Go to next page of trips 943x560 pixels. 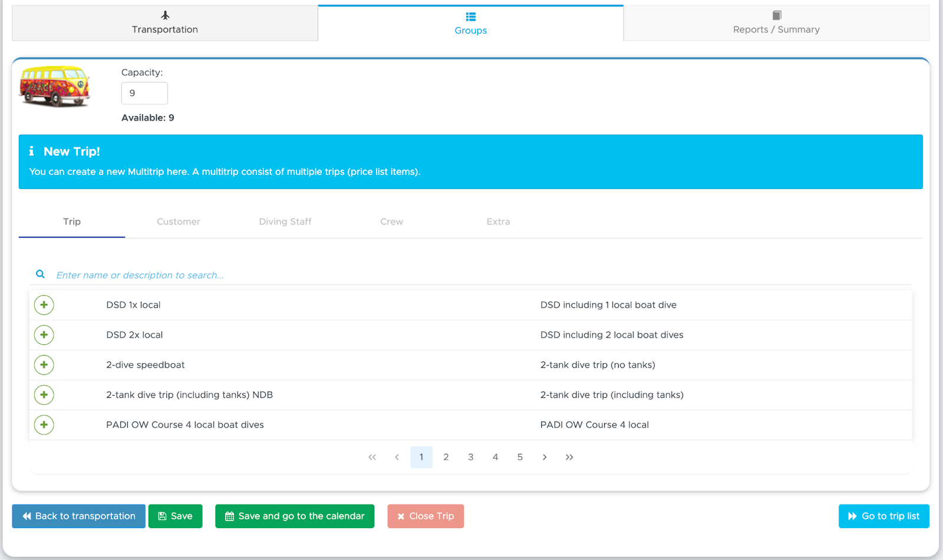[x=545, y=457]
